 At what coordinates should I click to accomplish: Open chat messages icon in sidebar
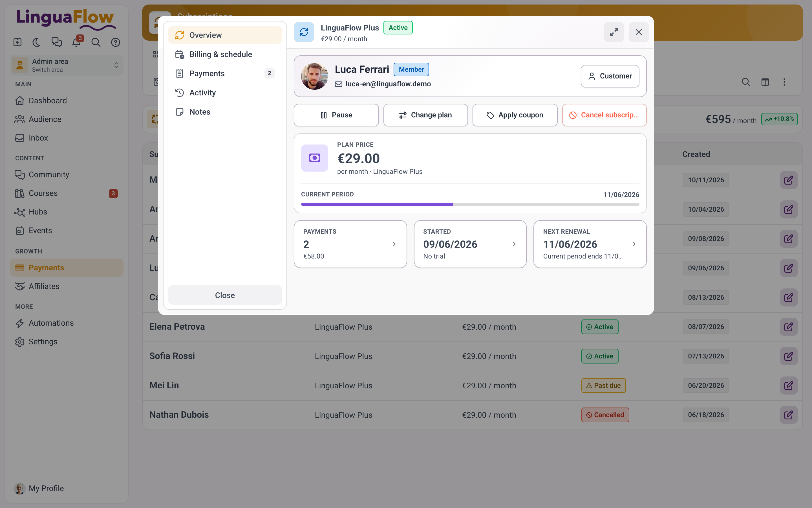(56, 42)
